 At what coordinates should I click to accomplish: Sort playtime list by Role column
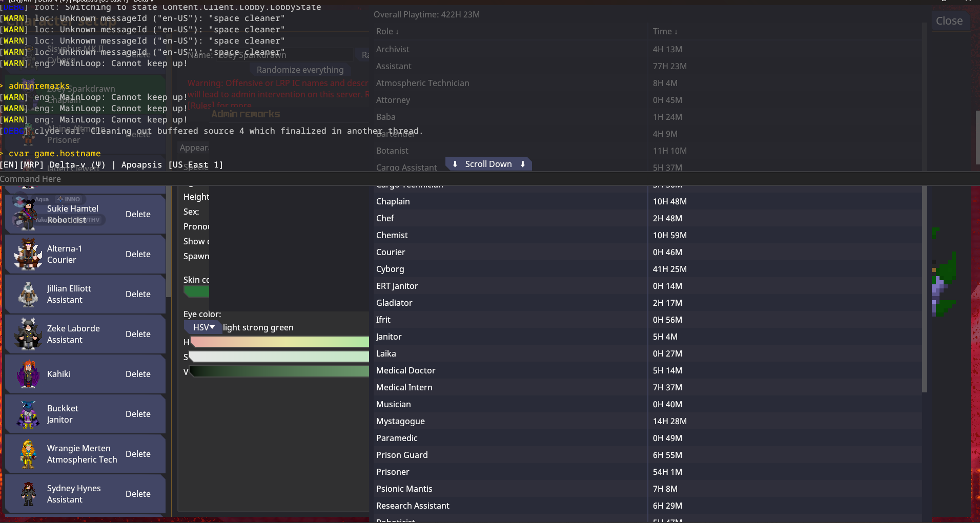[387, 31]
